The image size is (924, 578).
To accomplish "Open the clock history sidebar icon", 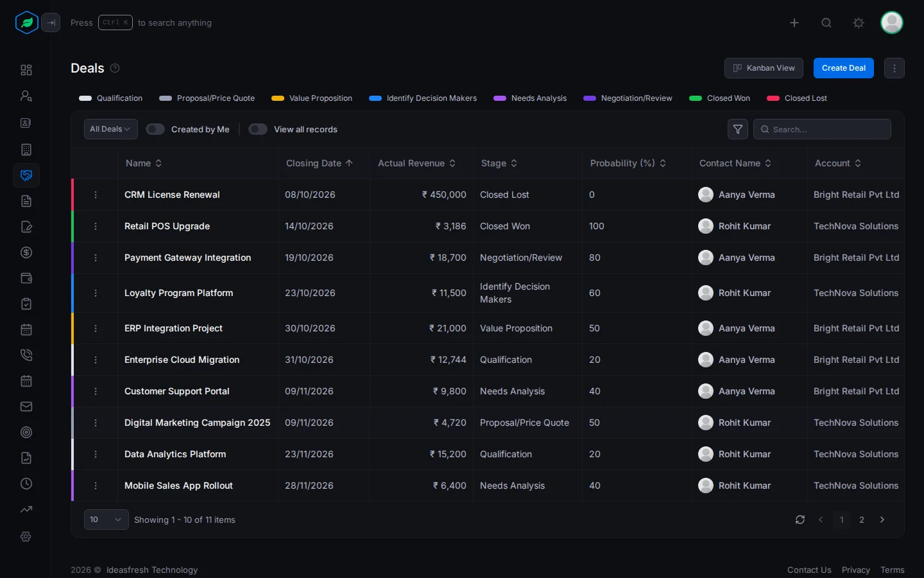I will [26, 484].
